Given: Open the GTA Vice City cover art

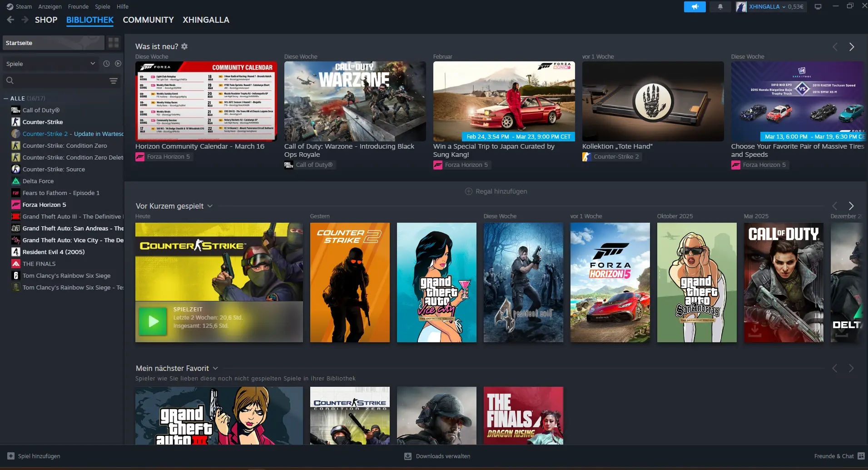Looking at the screenshot, I should 436,282.
